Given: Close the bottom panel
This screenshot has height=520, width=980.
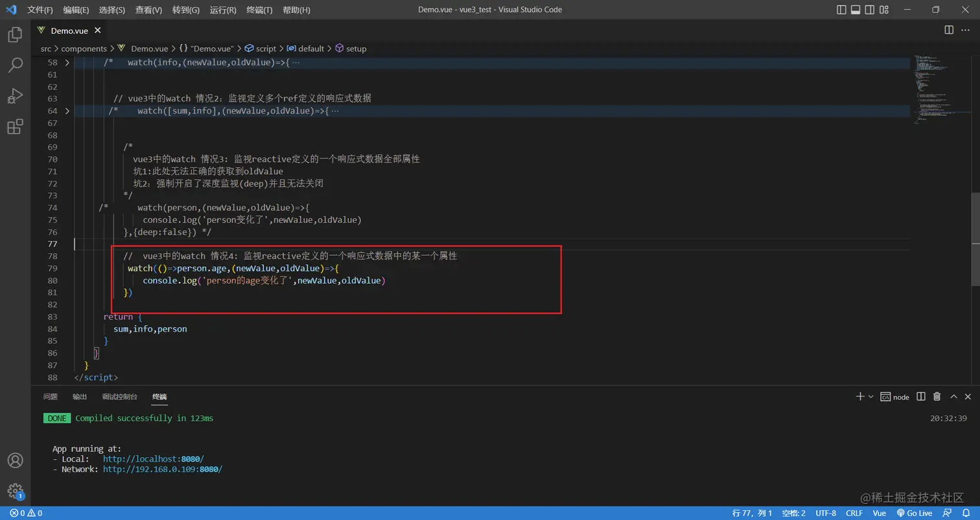Looking at the screenshot, I should pos(968,396).
